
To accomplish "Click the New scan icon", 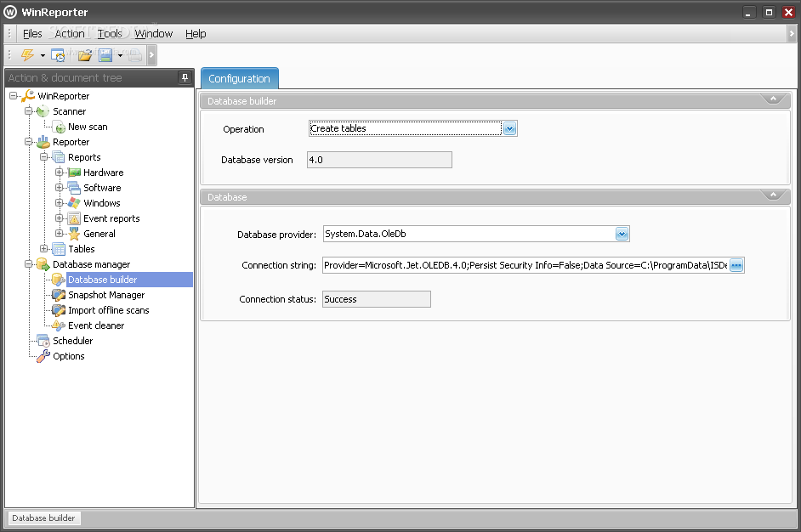I will coord(60,127).
